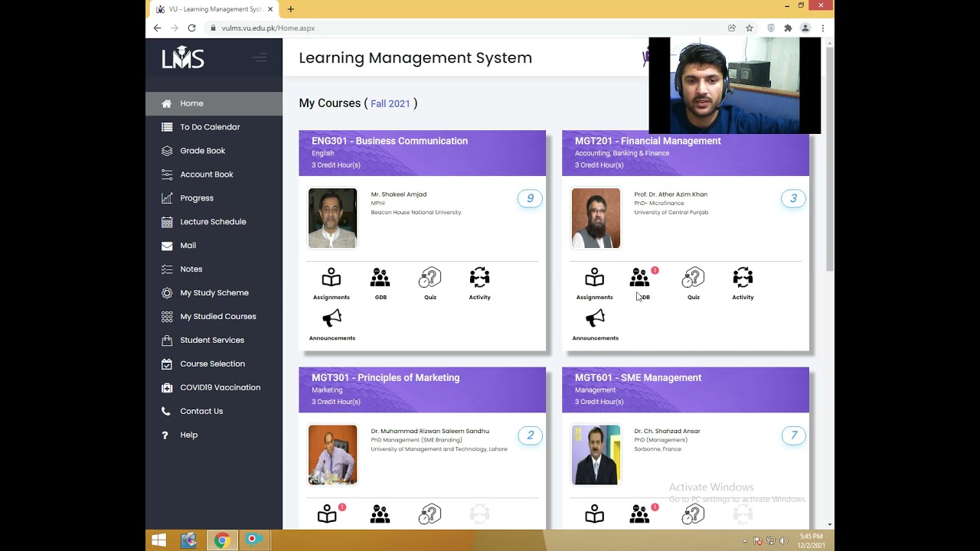980x551 pixels.
Task: Open a new browser tab
Action: (291, 9)
